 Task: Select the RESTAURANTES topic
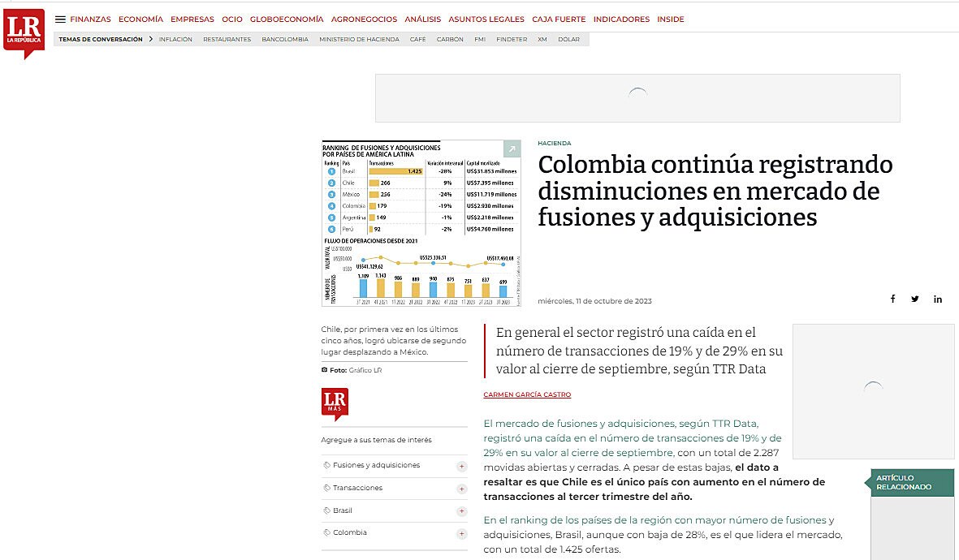227,39
